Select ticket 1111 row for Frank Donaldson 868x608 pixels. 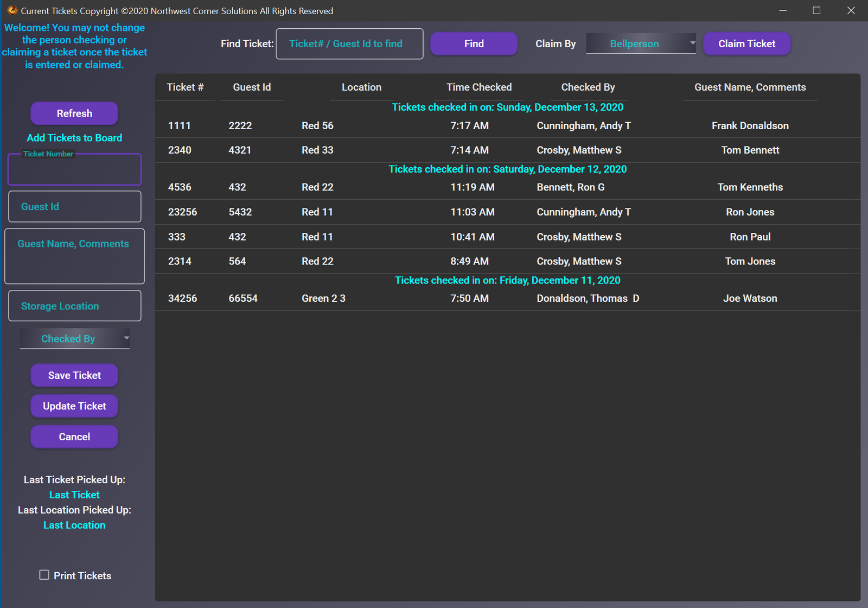pos(507,126)
